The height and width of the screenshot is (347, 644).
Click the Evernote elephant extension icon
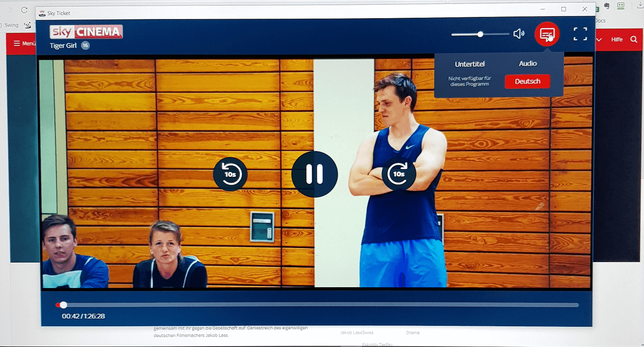607,6
